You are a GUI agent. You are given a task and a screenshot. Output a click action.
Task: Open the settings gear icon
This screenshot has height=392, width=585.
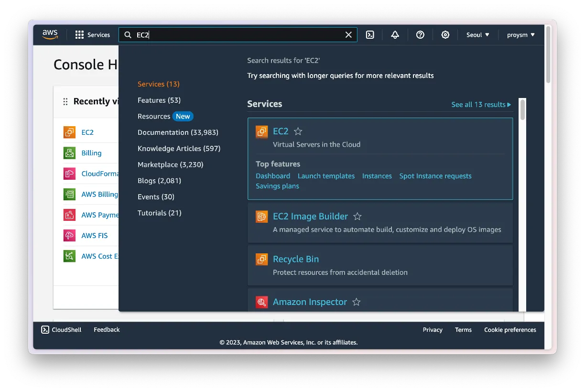point(445,35)
